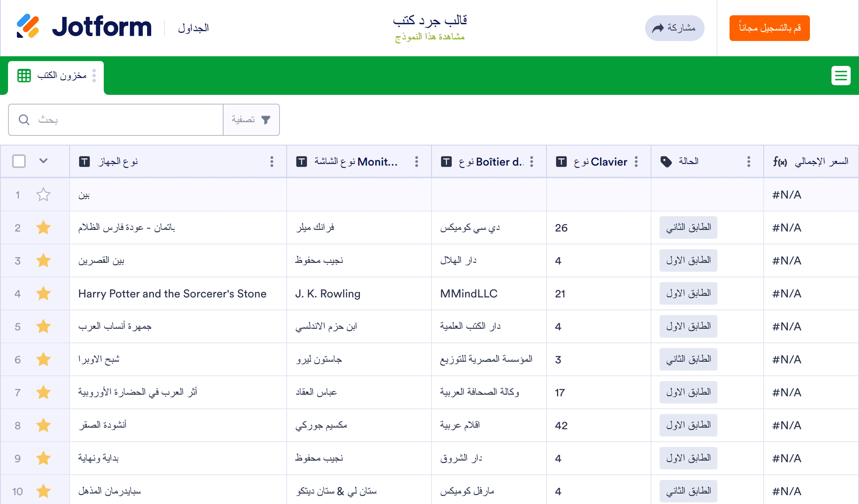Open options for نوع Boîtier column
This screenshot has height=504, width=859.
532,162
